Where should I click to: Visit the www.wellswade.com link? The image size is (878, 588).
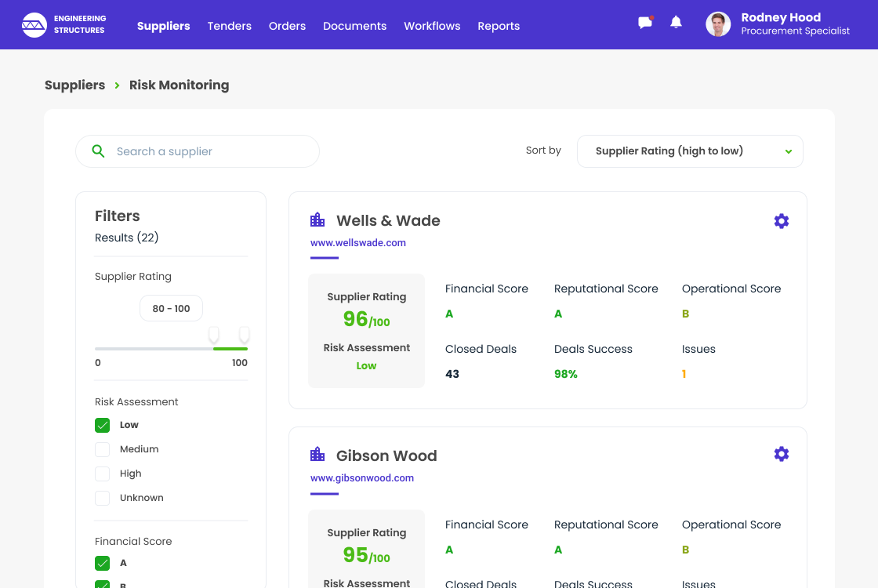click(358, 243)
